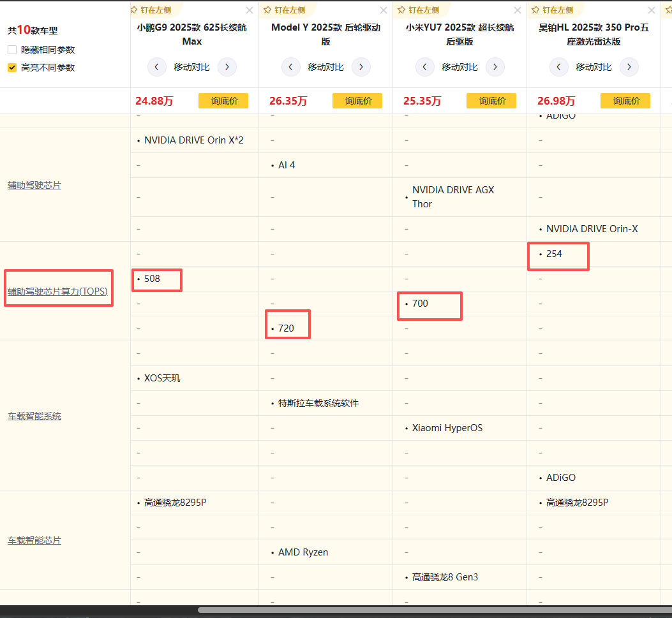Open the 小米YU7 2025款 超长续航后驱版 title
Viewport: 672px width, 618px height.
tap(460, 34)
